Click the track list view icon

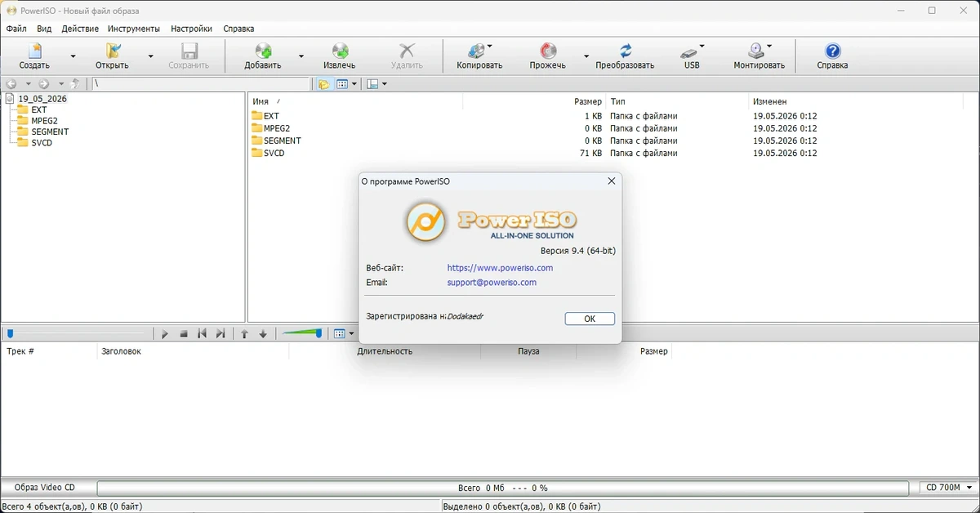coord(340,334)
